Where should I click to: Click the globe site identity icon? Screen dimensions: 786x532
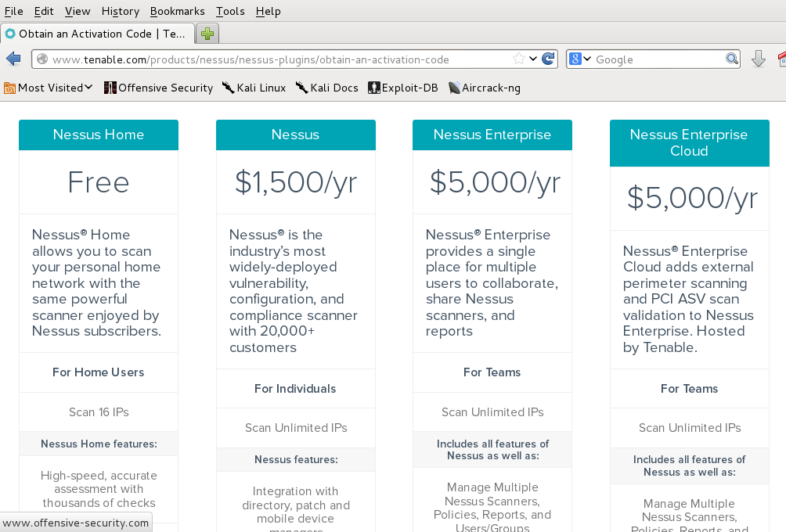coord(42,59)
